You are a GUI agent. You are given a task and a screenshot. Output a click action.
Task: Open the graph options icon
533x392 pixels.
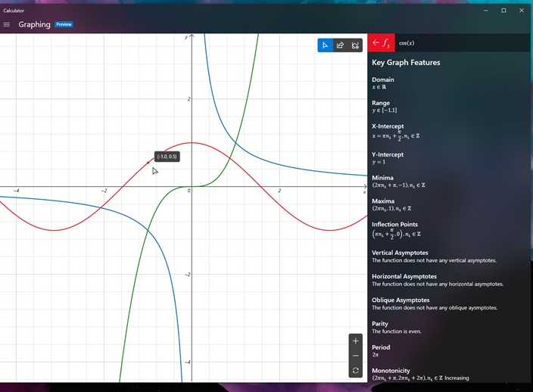pyautogui.click(x=355, y=45)
